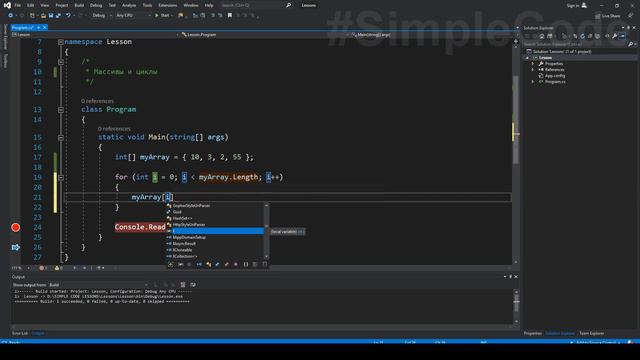Toggle the purple IntelliSense filter icon
The width and height of the screenshot is (640, 360).
tap(236, 264)
